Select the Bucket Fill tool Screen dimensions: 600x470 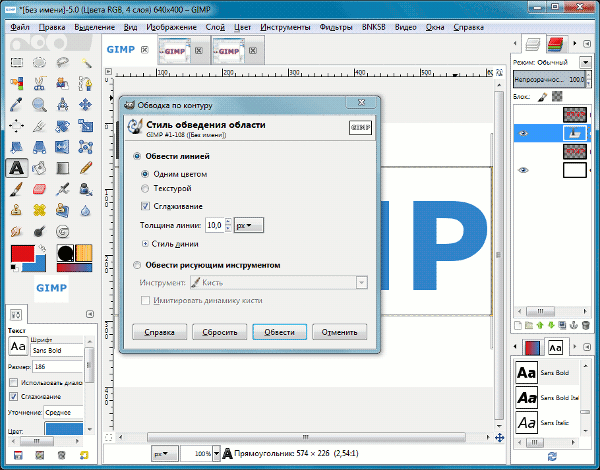[39, 168]
